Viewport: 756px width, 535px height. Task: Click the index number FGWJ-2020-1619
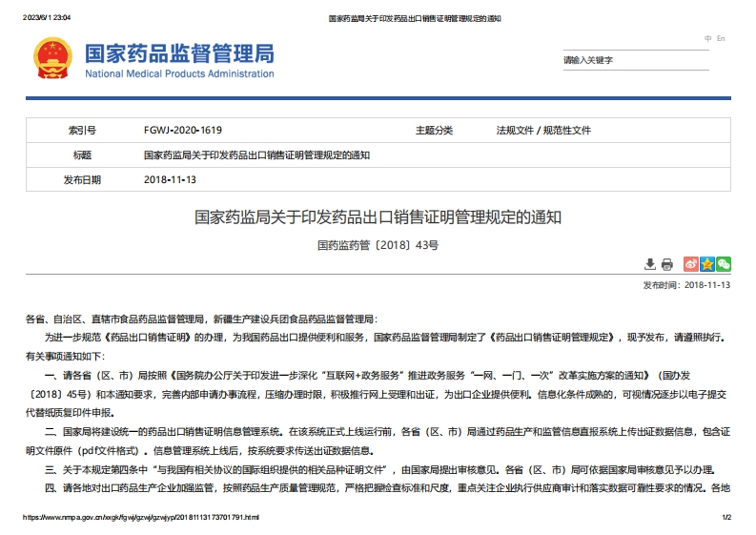[182, 131]
